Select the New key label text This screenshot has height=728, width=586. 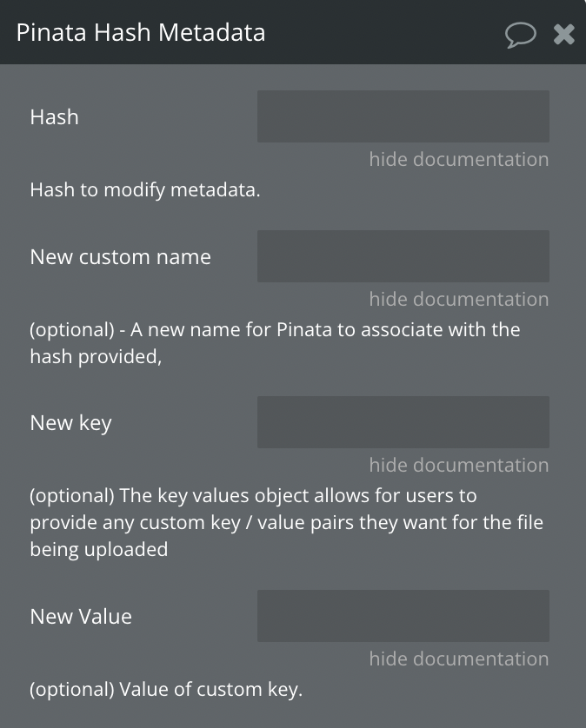70,423
